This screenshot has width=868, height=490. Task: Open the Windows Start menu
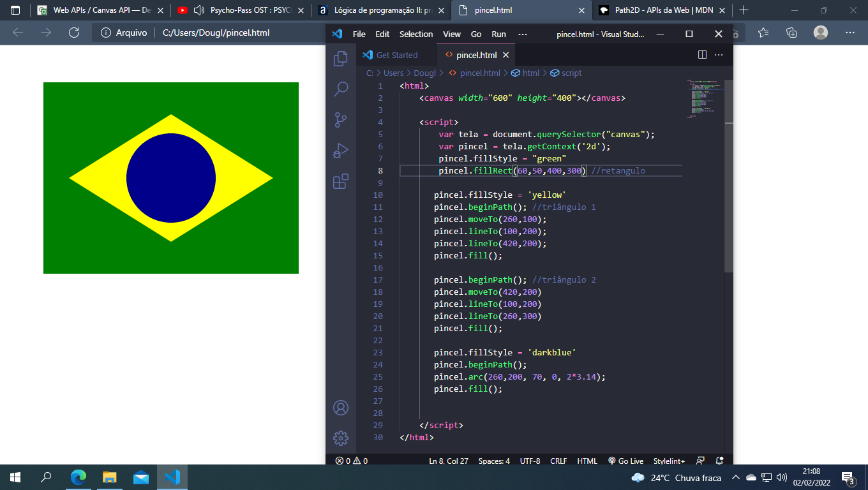pyautogui.click(x=15, y=477)
